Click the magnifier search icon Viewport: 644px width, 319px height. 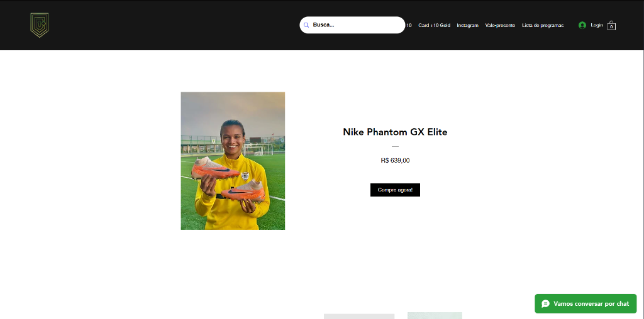pos(306,25)
